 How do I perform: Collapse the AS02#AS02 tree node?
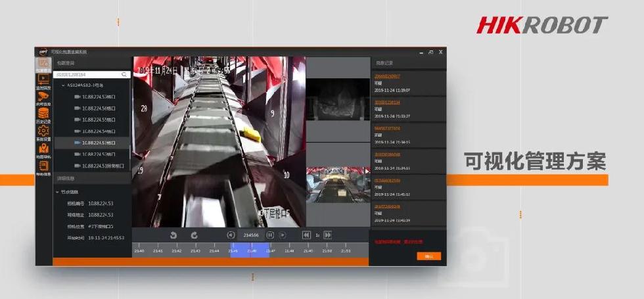[x=63, y=85]
